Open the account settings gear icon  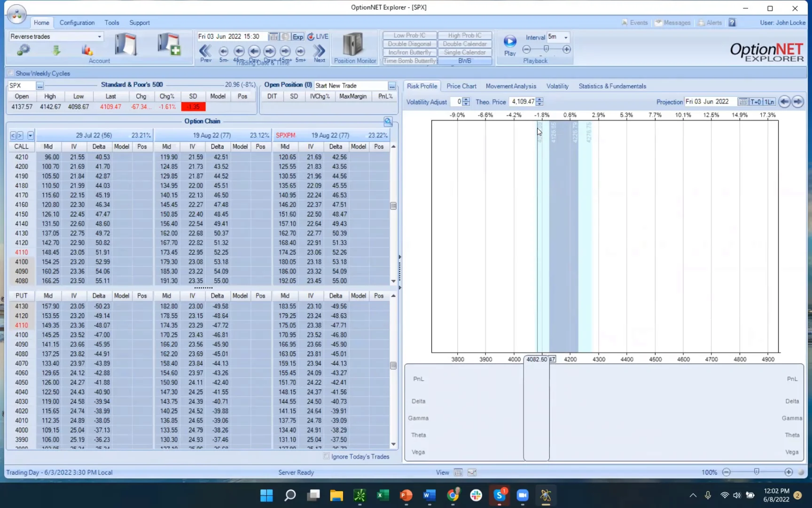pos(23,50)
